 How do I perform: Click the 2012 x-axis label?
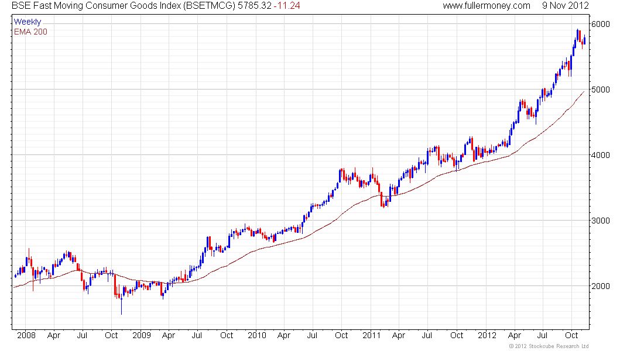487,335
